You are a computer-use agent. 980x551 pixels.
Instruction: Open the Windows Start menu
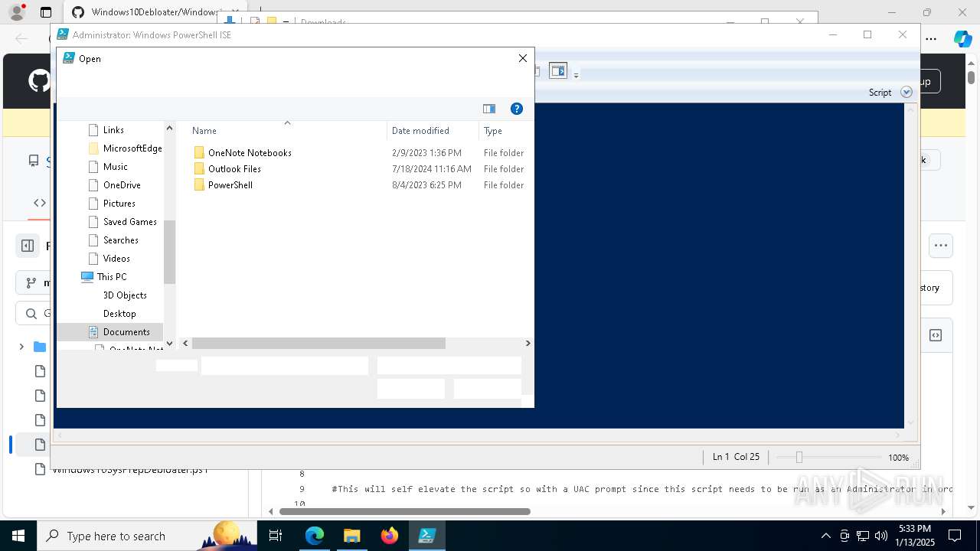(x=18, y=536)
